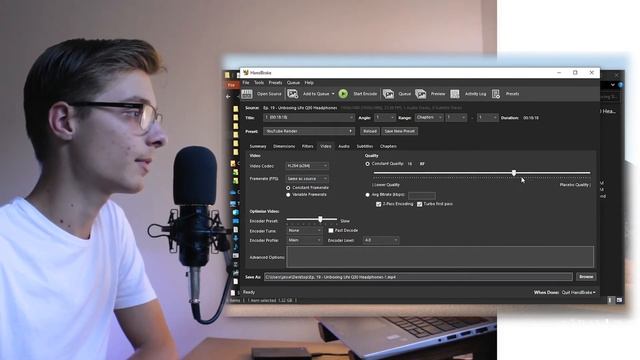Open Preview via its toolbar icon

click(420, 94)
